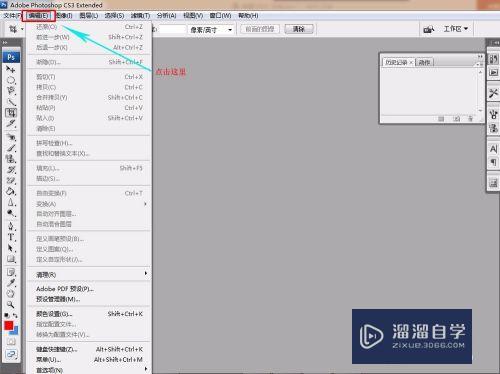Select the Burn tool
Viewport: 500px width, 374px height.
pos(11,213)
